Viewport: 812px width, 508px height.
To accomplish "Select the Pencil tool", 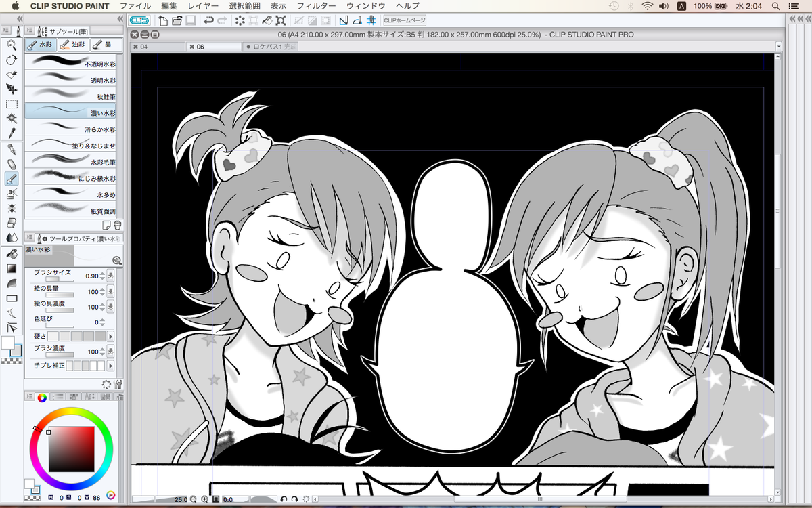I will [12, 165].
